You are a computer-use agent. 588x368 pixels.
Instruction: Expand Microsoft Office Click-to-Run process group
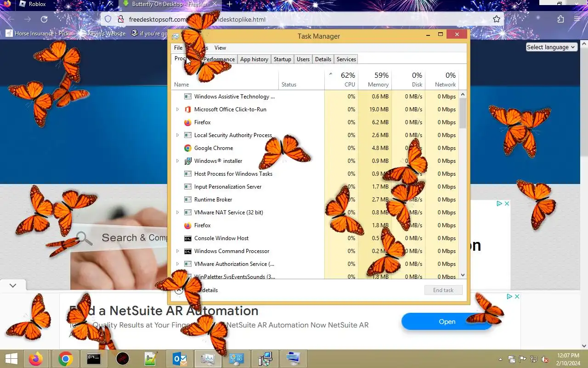177,109
